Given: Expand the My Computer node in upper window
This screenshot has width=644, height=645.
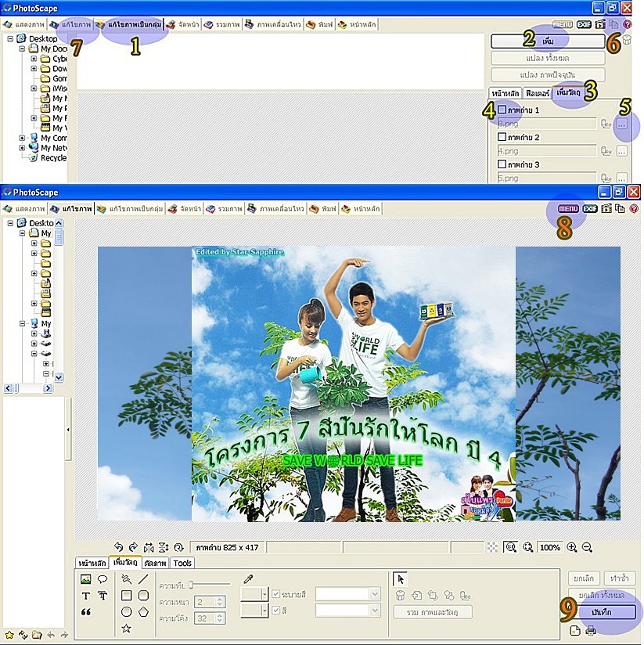Looking at the screenshot, I should coord(22,138).
